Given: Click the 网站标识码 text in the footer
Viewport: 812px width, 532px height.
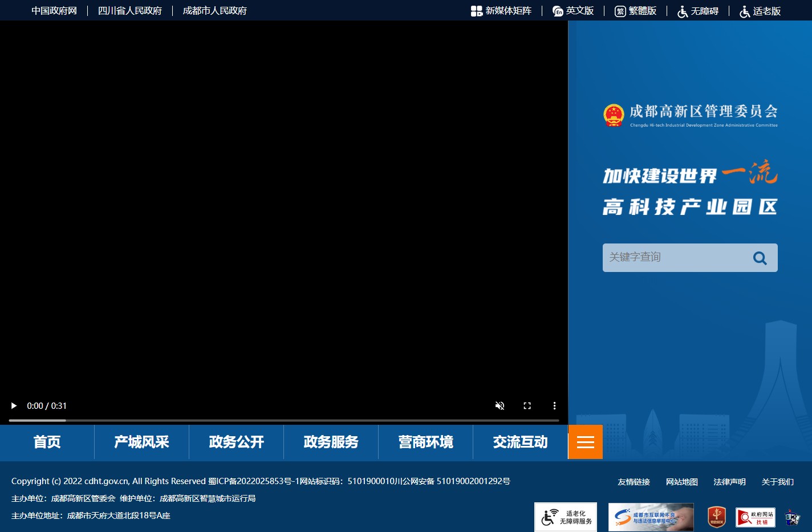Looking at the screenshot, I should click(347, 481).
